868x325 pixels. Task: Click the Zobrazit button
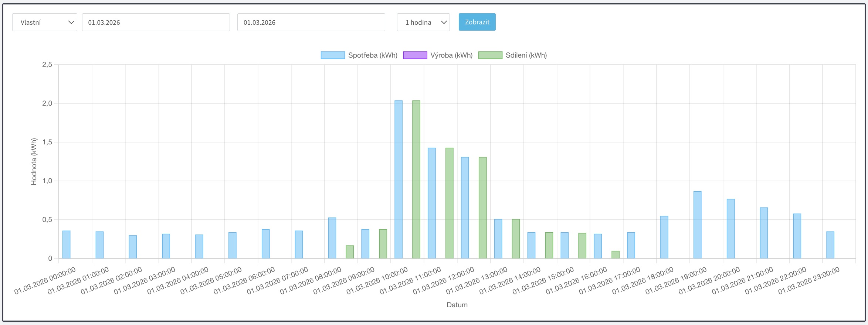[477, 22]
